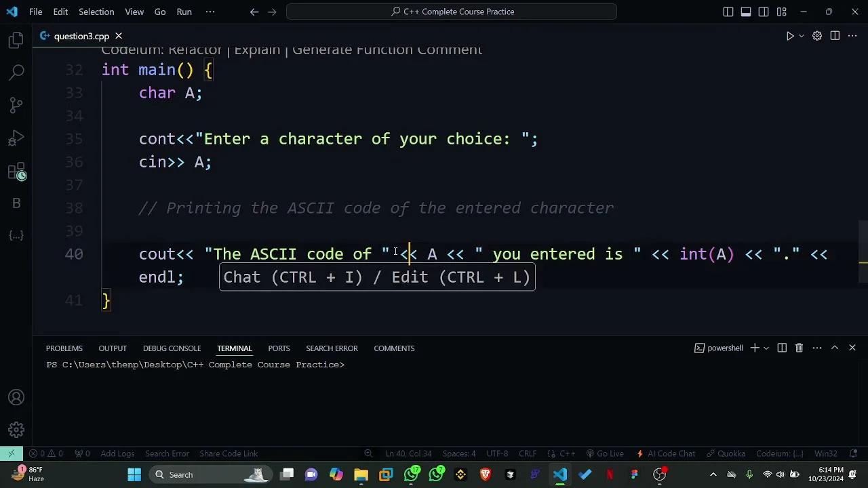
Task: Open the terminal more actions ellipsis
Action: [x=816, y=348]
